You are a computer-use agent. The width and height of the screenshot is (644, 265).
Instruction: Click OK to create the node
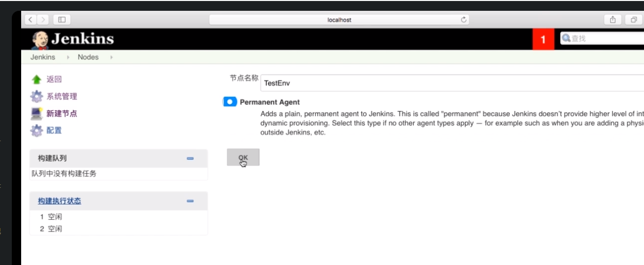point(243,157)
